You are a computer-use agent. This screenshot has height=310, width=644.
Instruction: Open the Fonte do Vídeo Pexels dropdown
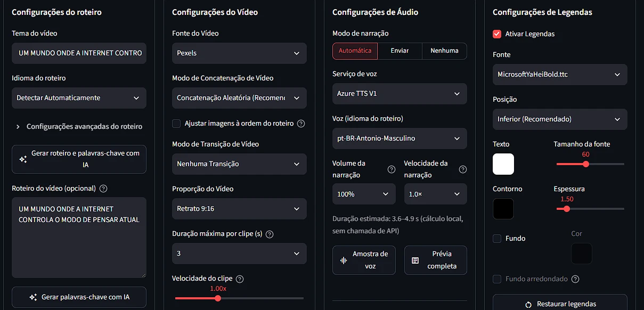239,53
